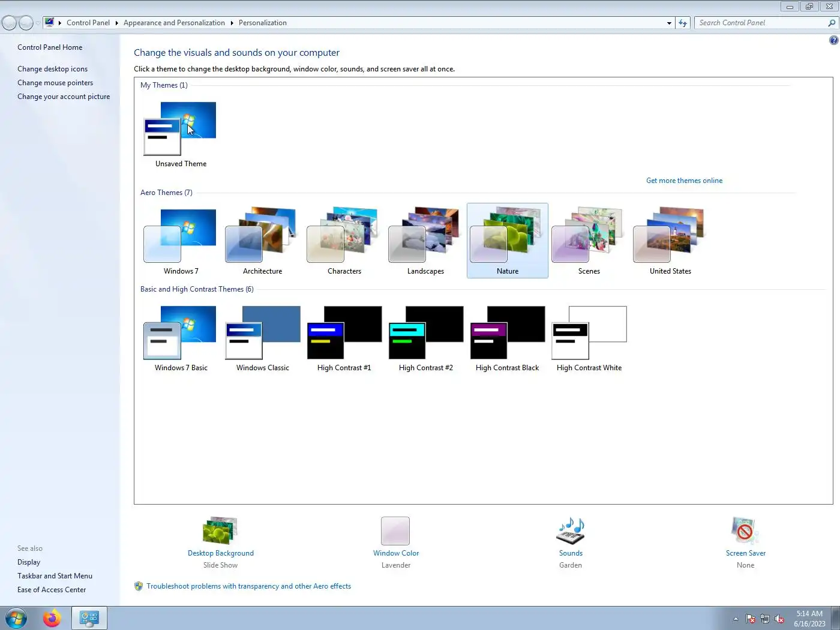The height and width of the screenshot is (630, 840).
Task: Apply the United States theme
Action: coord(670,241)
